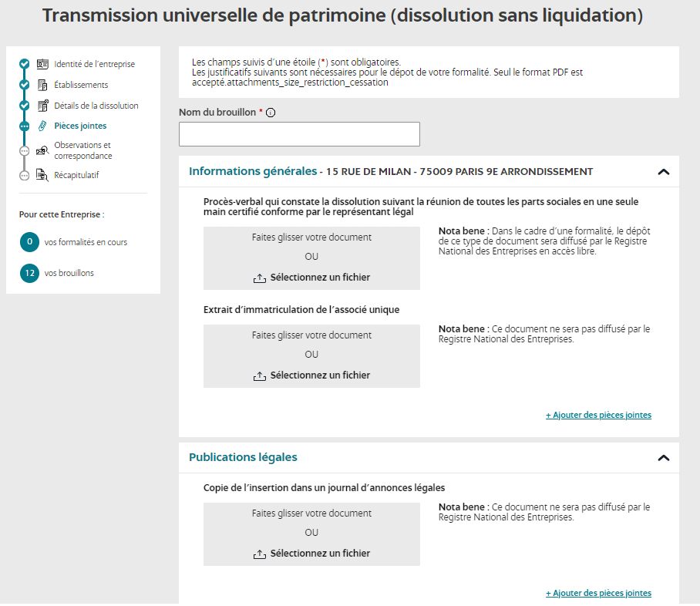Click the upload icon under Procès-verbal section
Screen dimensions: 700x606
(x=260, y=278)
